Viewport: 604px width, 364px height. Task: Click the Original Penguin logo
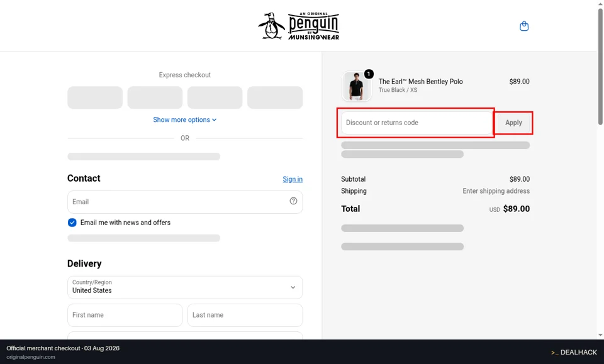click(x=299, y=26)
